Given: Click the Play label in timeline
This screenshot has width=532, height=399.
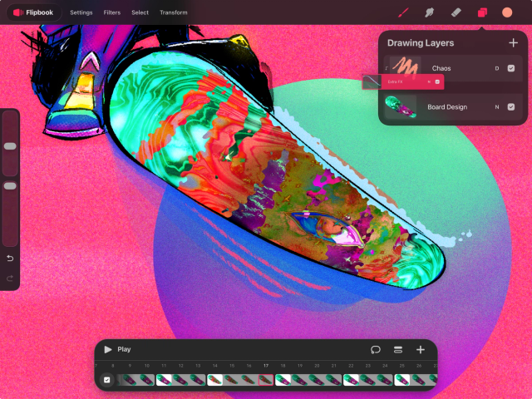Looking at the screenshot, I should (x=124, y=349).
